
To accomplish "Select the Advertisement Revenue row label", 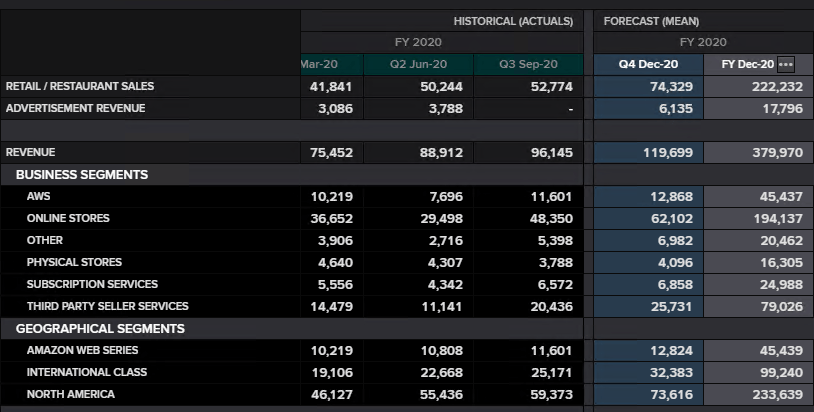I will [x=76, y=108].
